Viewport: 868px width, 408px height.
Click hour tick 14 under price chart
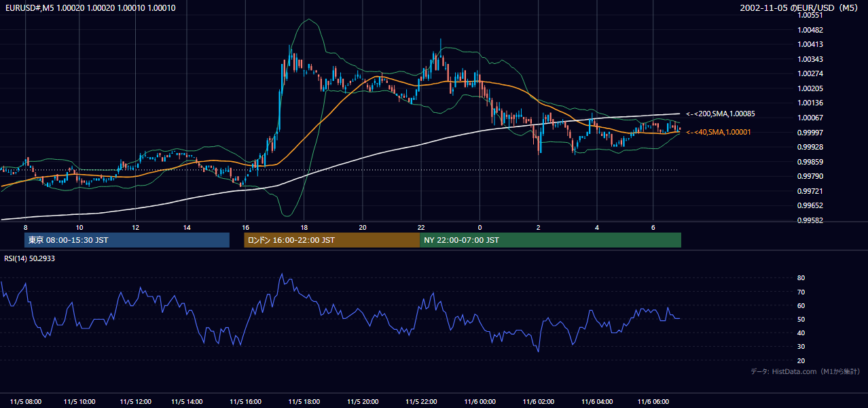coord(187,227)
